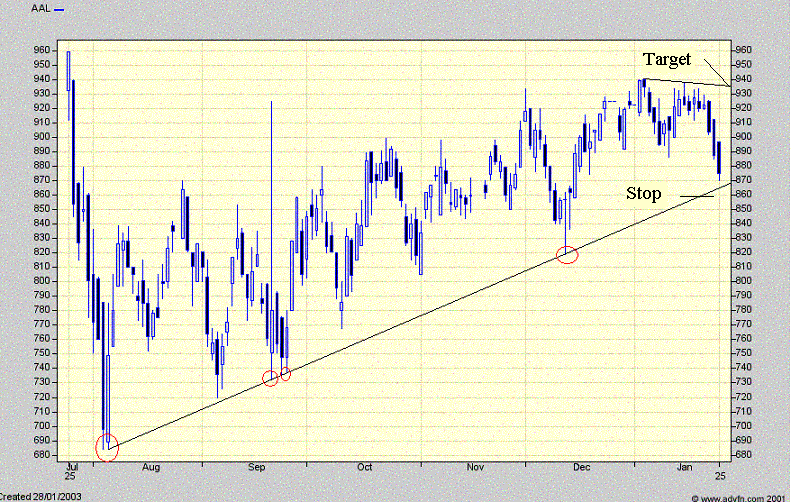
Task: Click 680 on the right price axis
Action: 742,455
